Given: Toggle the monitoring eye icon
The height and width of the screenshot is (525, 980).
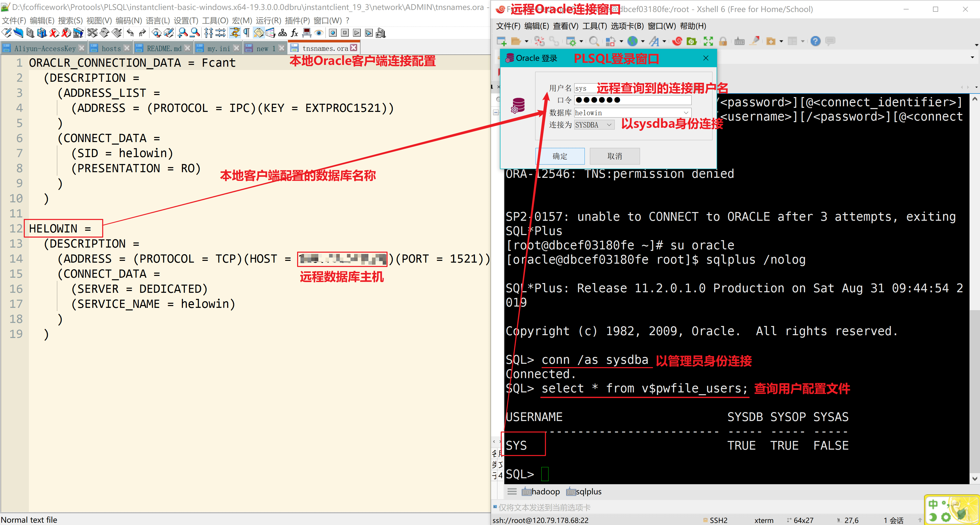Looking at the screenshot, I should tap(319, 33).
